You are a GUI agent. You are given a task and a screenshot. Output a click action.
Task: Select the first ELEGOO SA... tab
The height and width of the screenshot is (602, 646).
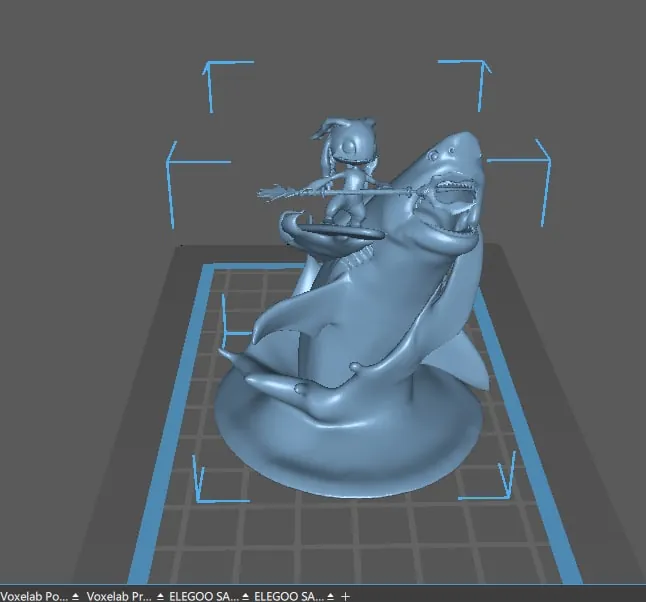(x=204, y=596)
